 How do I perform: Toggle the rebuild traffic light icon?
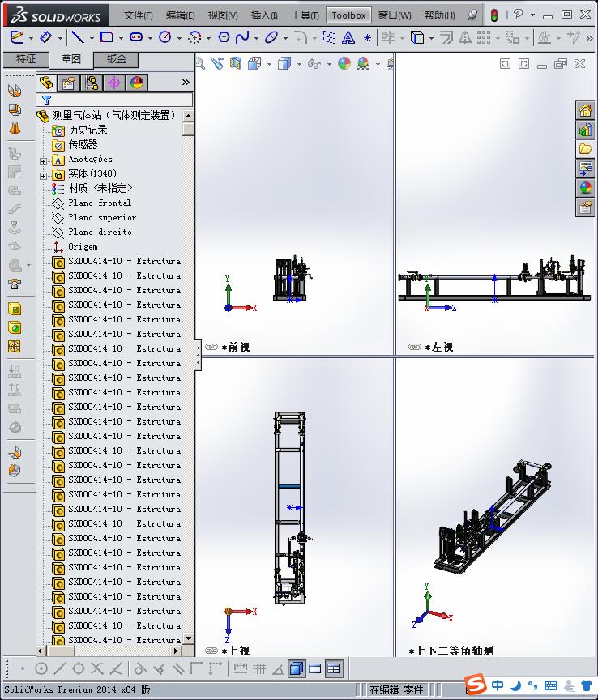coord(494,15)
